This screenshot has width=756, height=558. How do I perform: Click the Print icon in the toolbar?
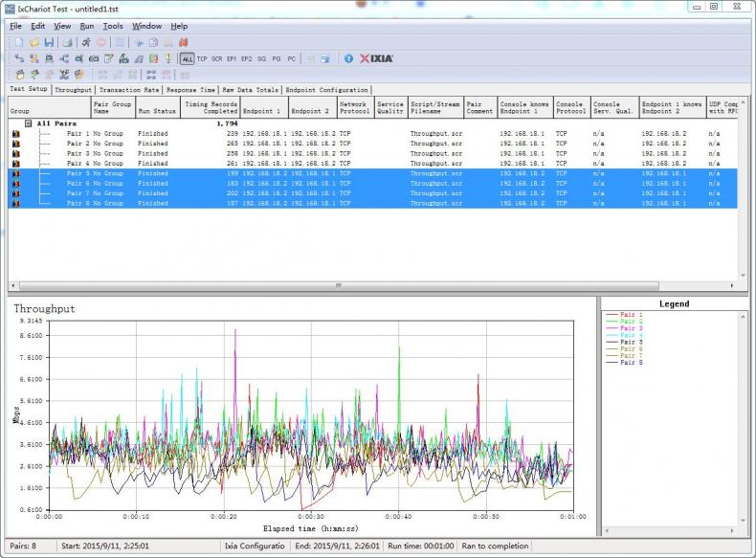[x=68, y=43]
